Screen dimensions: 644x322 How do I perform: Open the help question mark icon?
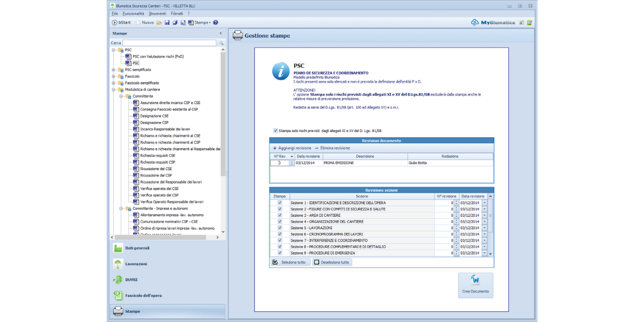(x=215, y=23)
